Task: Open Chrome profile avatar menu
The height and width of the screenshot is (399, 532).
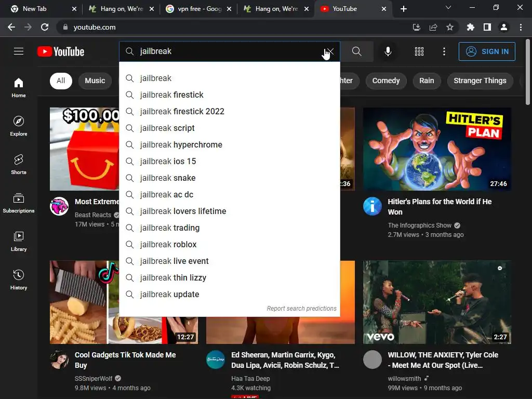Action: click(504, 27)
